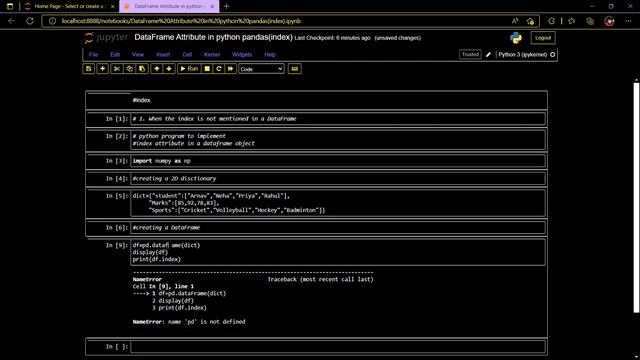The width and height of the screenshot is (640, 360).
Task: Open the Widgets menu
Action: (x=242, y=55)
